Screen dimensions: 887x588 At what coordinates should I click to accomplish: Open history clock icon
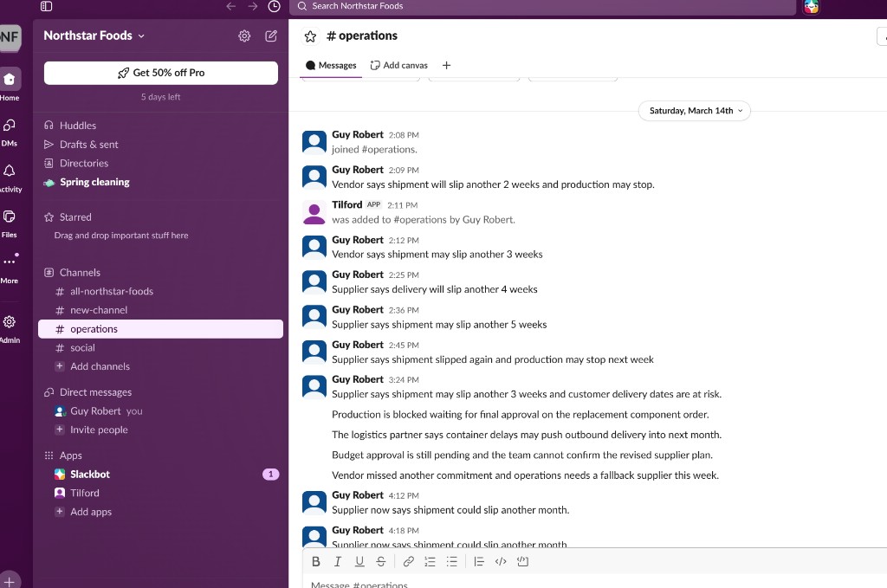[274, 6]
